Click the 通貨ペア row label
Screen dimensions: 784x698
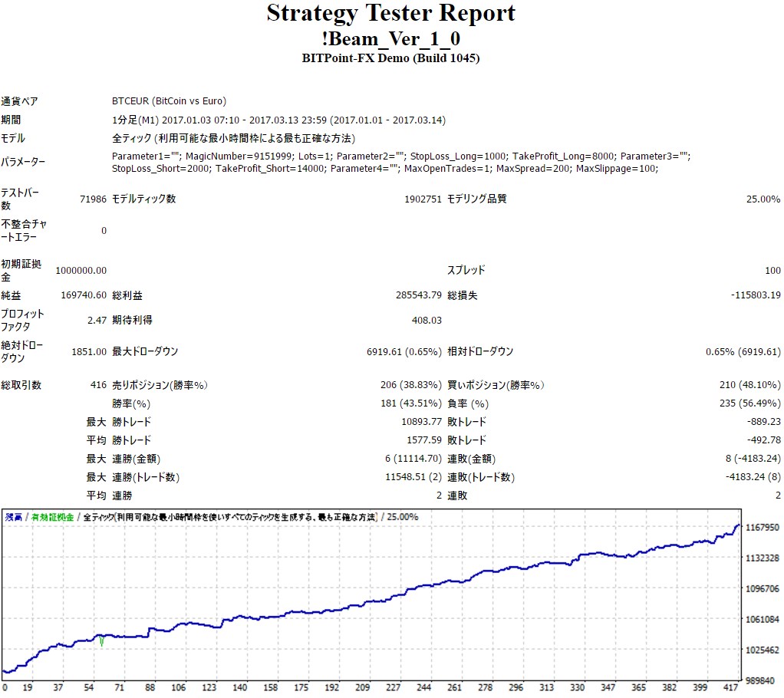pos(19,101)
